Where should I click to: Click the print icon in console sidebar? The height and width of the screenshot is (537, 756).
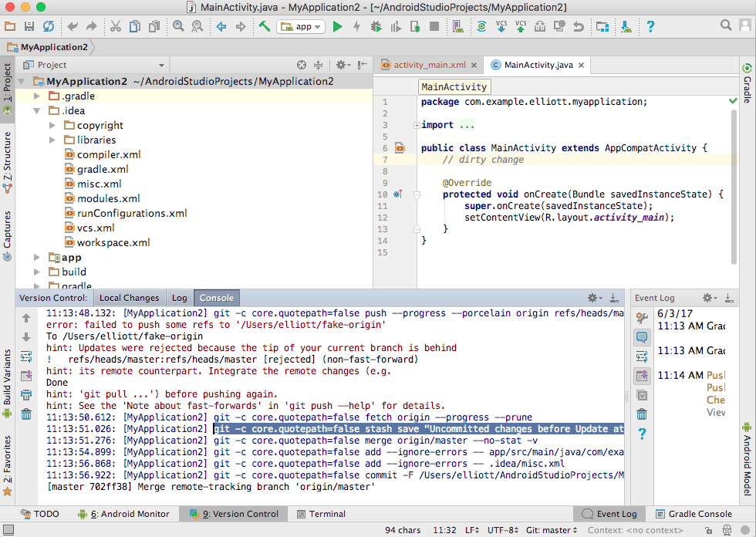point(26,395)
